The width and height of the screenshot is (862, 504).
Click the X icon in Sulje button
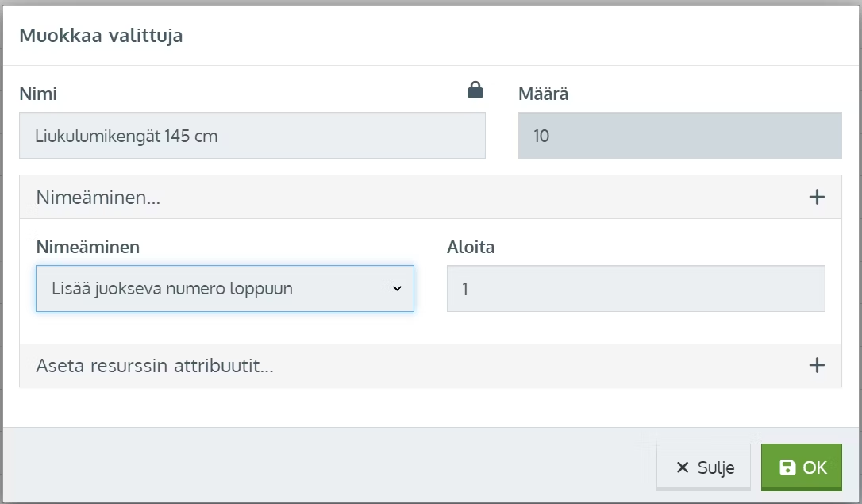coord(683,467)
